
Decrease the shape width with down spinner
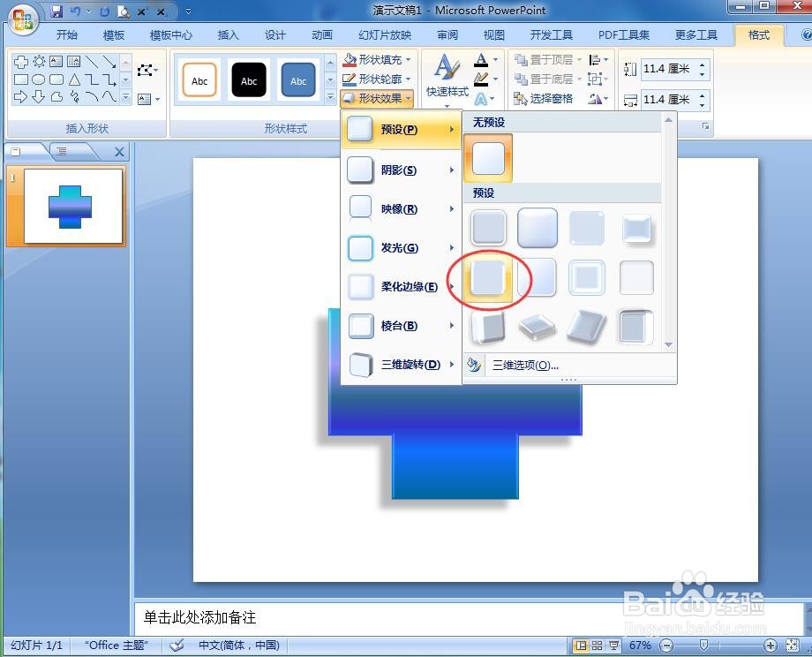[703, 104]
